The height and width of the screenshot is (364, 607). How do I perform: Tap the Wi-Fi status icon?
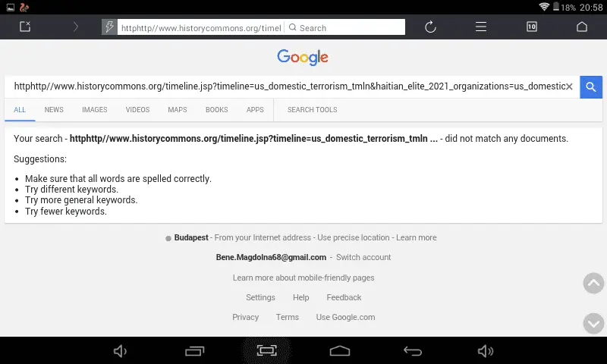tap(544, 7)
